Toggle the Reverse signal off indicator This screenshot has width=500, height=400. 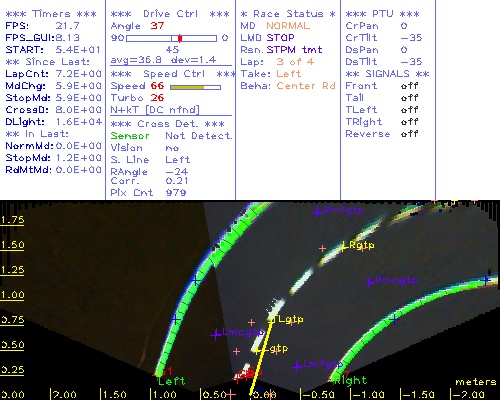click(x=410, y=134)
